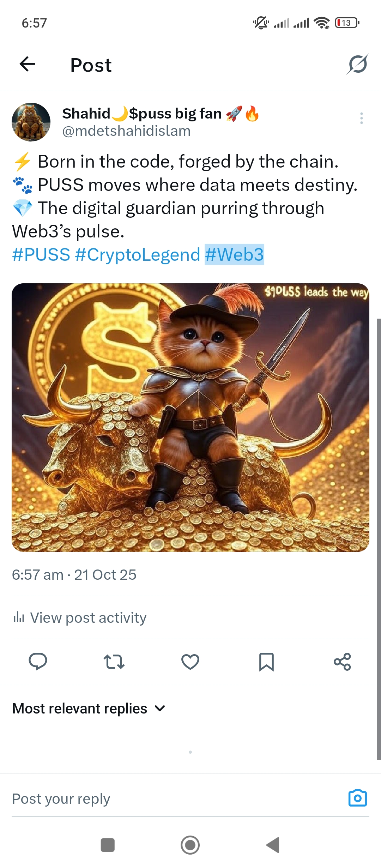
Task: Tap the back arrow to leave post
Action: click(27, 64)
